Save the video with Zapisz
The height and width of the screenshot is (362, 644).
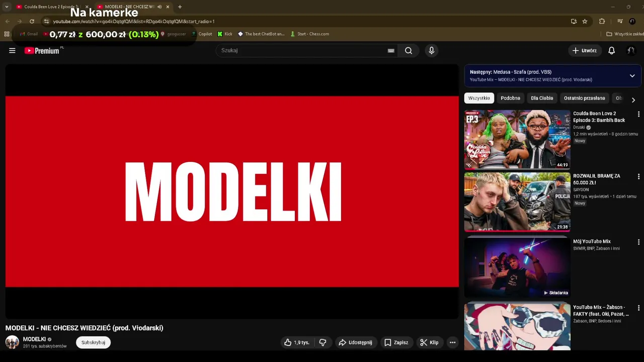396,342
